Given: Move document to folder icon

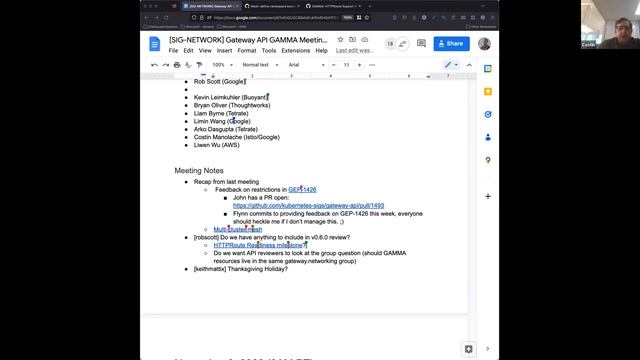Looking at the screenshot, I should [x=352, y=40].
